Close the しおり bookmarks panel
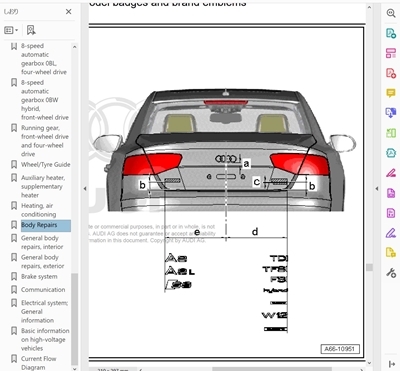Image resolution: width=400 pixels, height=371 pixels. point(68,12)
